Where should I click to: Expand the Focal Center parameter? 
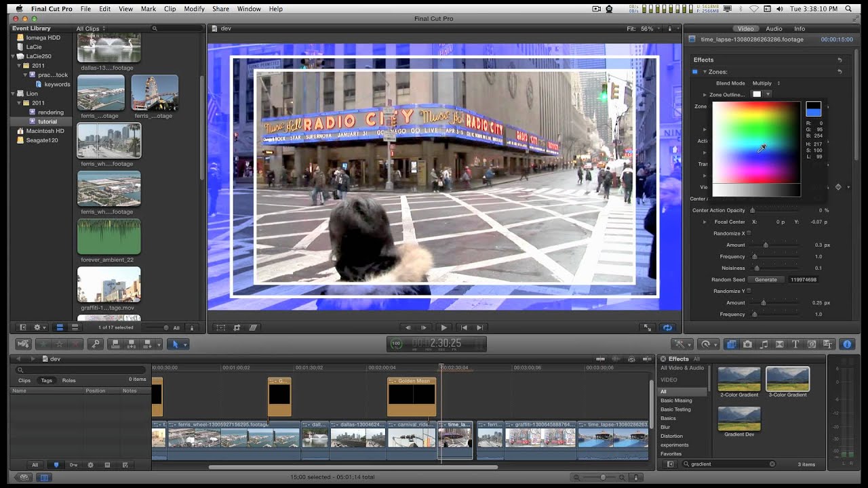(x=705, y=222)
